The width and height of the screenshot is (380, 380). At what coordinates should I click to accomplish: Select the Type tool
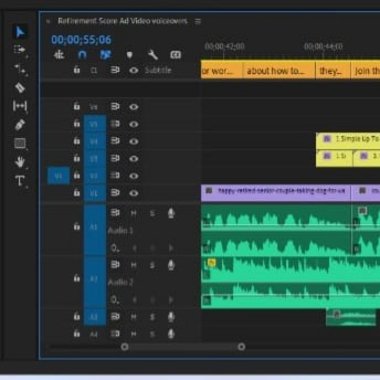coord(20,181)
